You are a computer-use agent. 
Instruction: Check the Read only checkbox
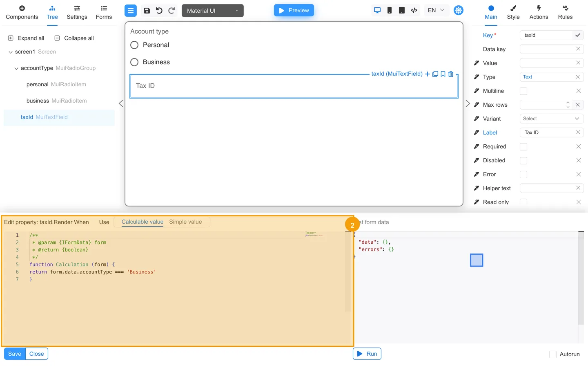pos(523,202)
